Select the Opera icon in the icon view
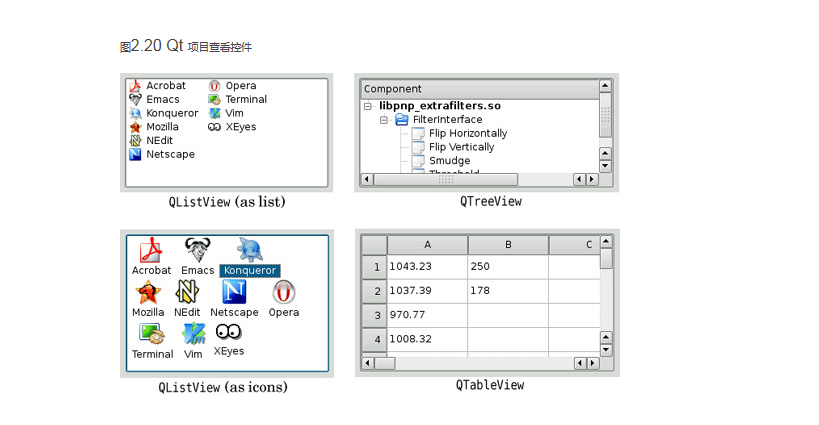The width and height of the screenshot is (819, 425). click(x=283, y=292)
